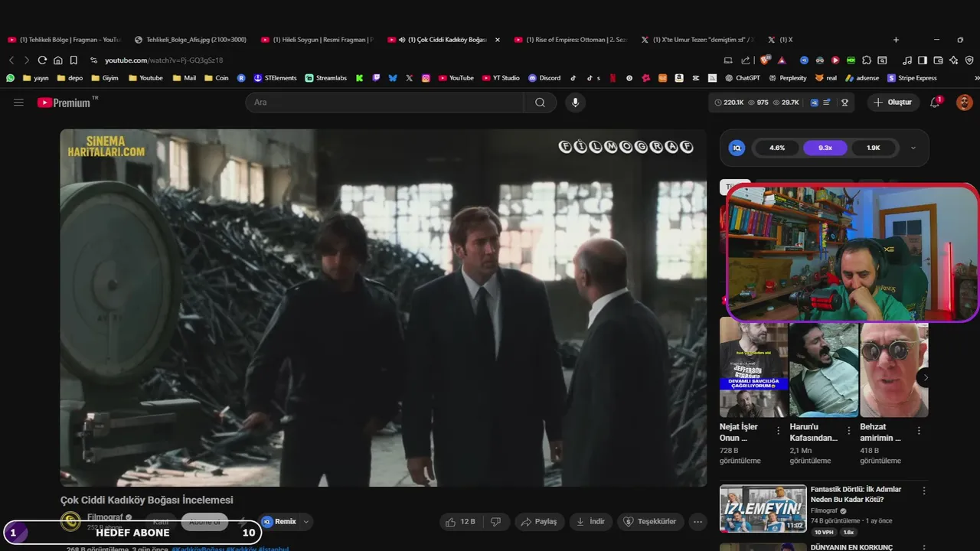Screen dimensions: 980x551
Task: Show next shorts with right arrow
Action: coord(925,377)
